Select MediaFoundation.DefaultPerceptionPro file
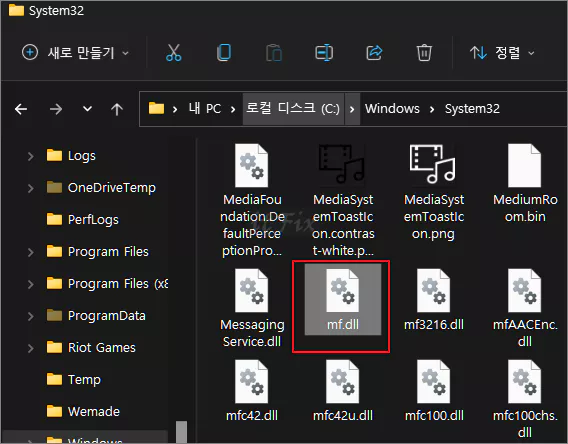Viewport: 568px width, 444px height. (252, 200)
